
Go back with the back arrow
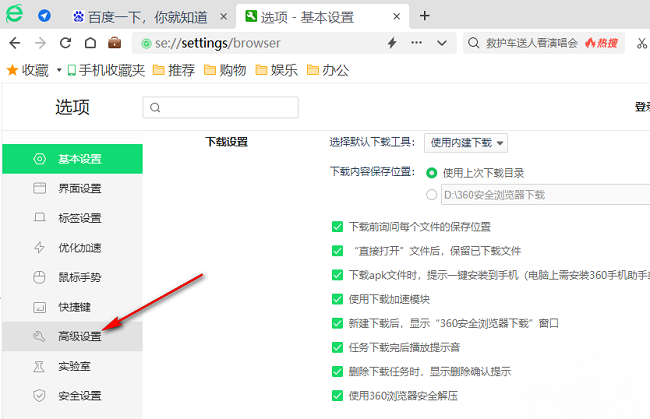click(x=15, y=43)
